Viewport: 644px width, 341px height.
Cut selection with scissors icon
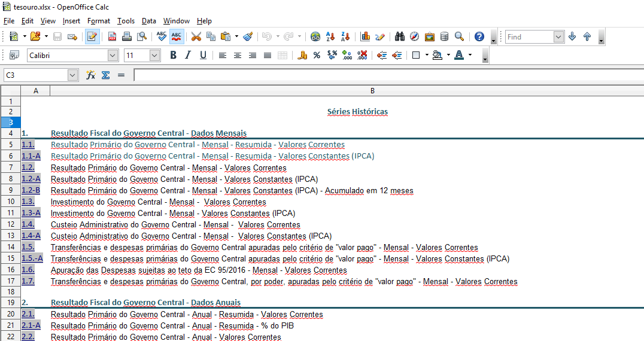click(x=196, y=36)
